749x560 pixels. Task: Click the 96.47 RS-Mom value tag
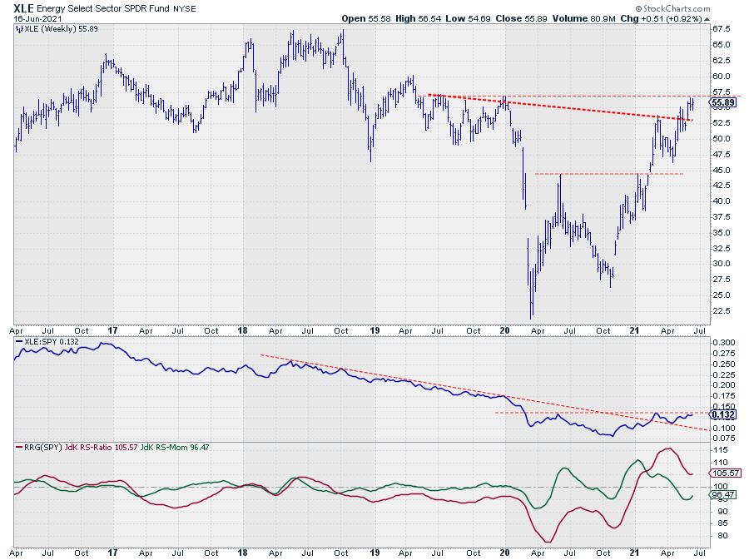point(719,495)
